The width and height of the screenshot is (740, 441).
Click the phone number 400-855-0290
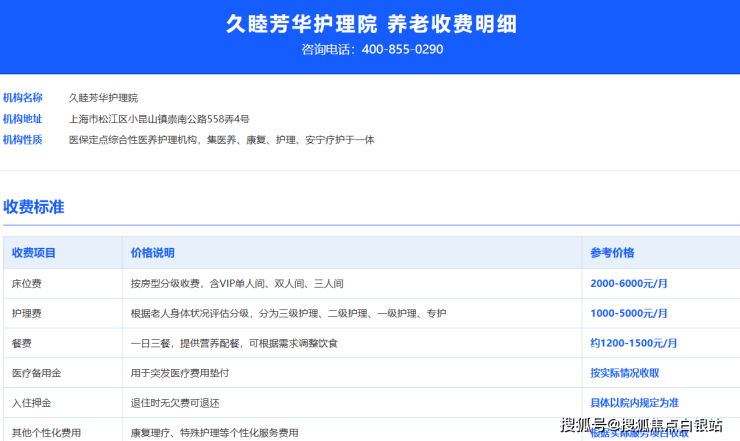point(403,50)
